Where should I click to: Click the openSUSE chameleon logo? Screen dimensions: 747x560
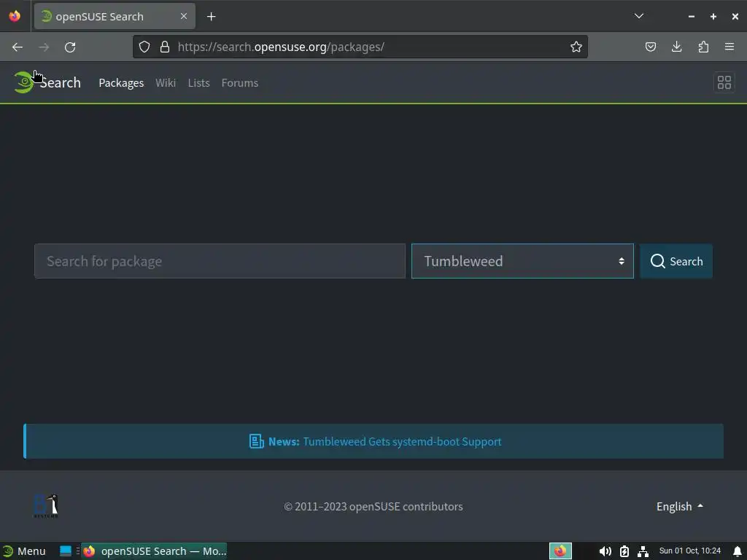coord(23,82)
